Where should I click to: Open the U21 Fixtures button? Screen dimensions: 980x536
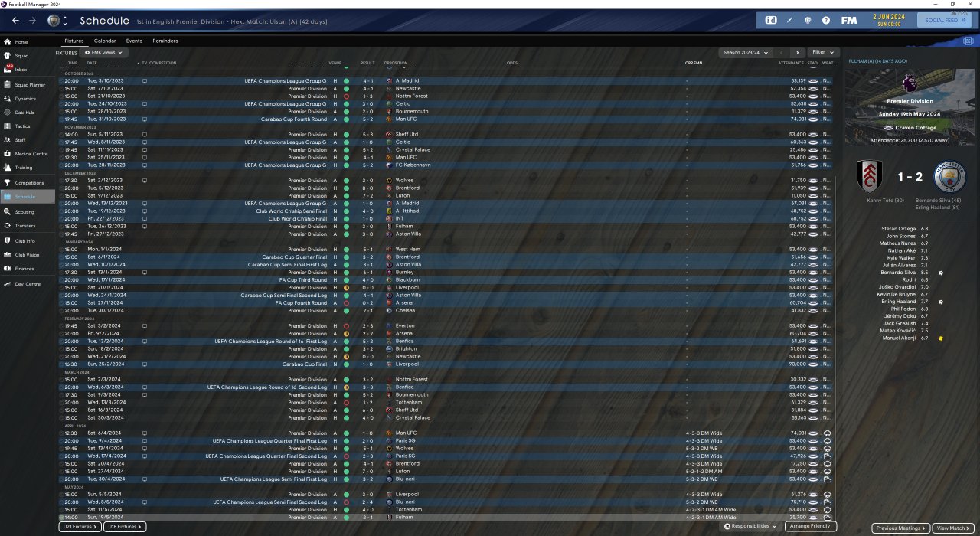[x=80, y=527]
